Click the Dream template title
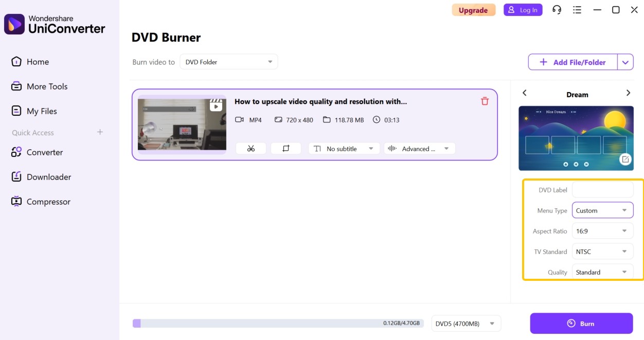The width and height of the screenshot is (644, 340). point(577,95)
